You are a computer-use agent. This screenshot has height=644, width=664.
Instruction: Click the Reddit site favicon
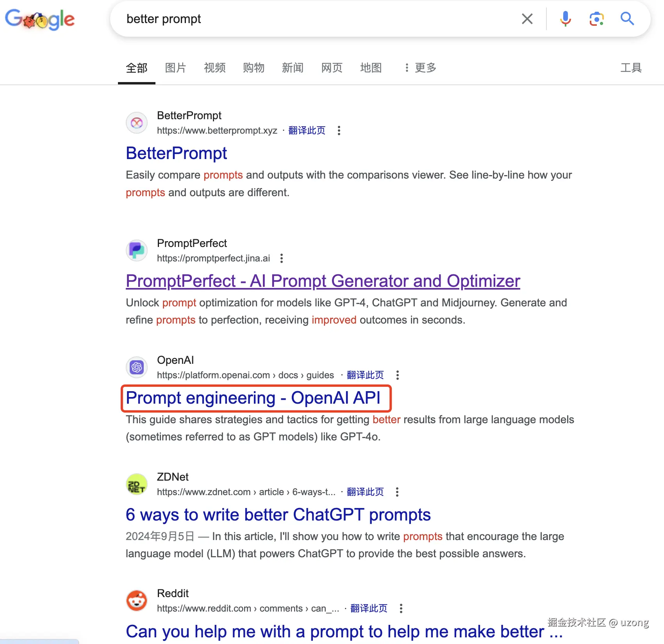(x=137, y=601)
